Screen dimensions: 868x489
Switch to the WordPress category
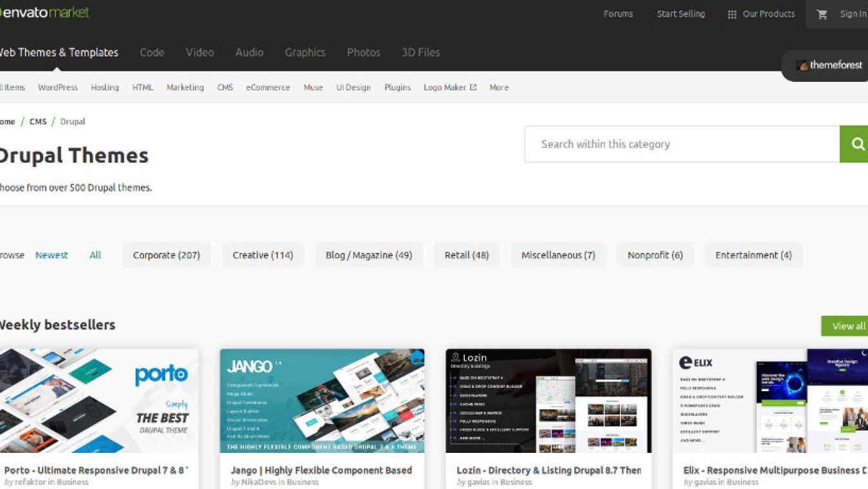tap(57, 87)
